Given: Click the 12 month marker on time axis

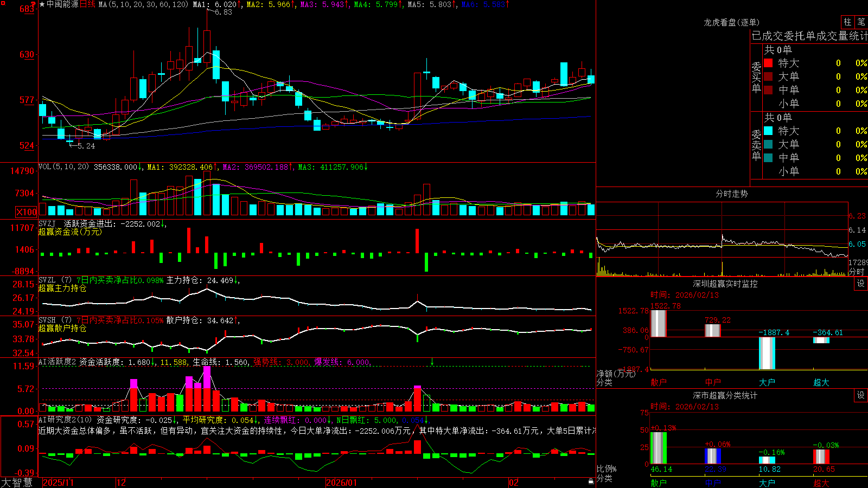Looking at the screenshot, I should click(122, 483).
